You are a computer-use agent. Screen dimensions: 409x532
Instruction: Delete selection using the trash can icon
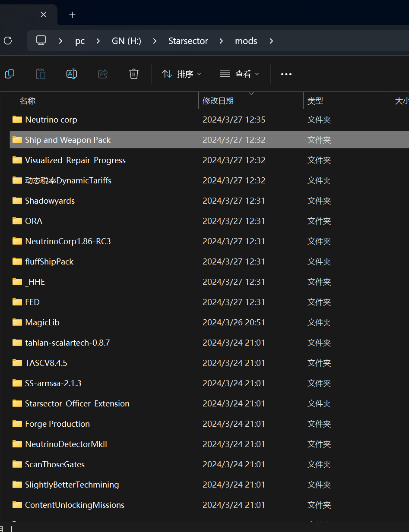134,74
